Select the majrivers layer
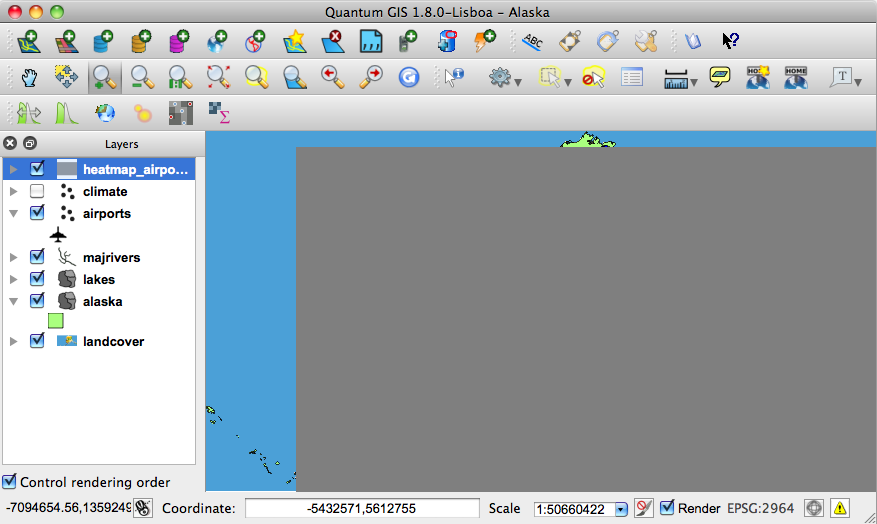This screenshot has height=524, width=877. (x=111, y=257)
